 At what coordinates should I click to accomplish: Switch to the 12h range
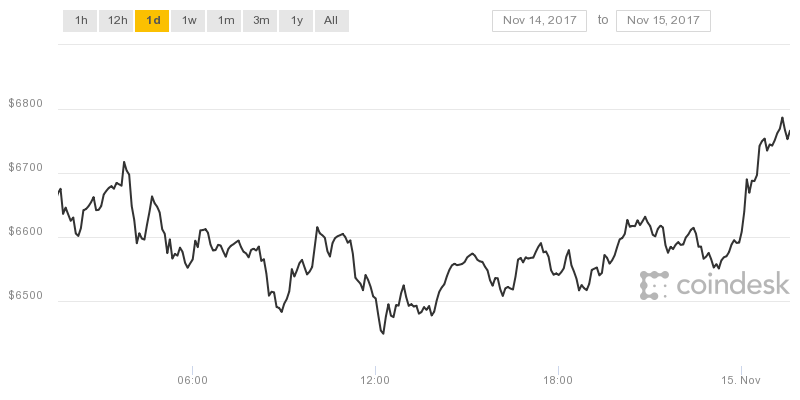117,21
